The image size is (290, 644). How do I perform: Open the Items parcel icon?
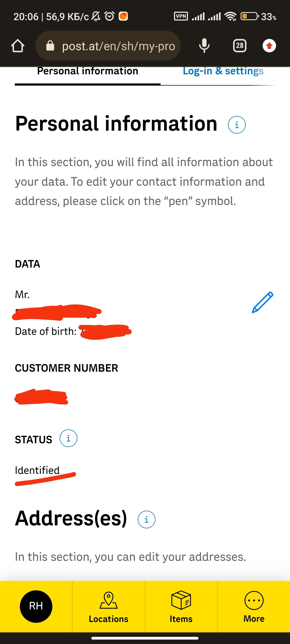(x=181, y=601)
